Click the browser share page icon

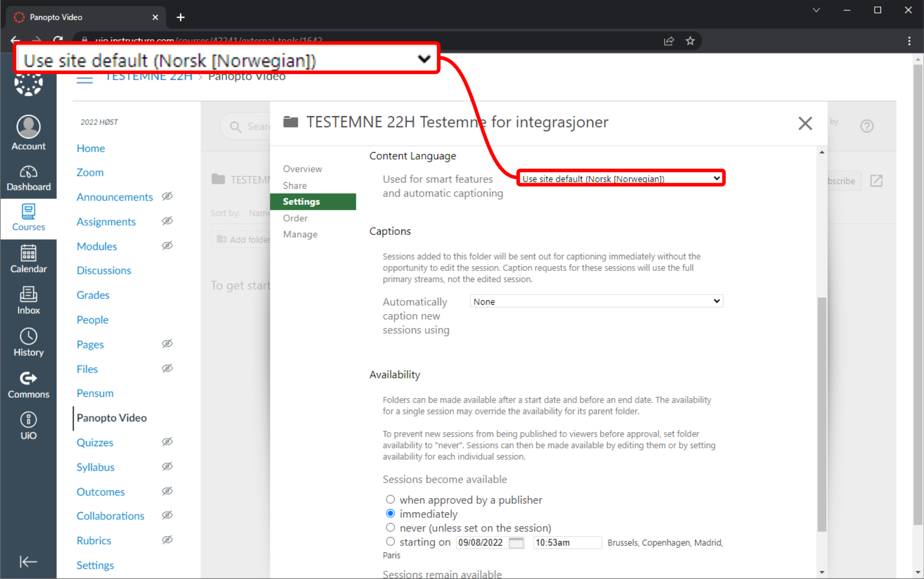(669, 41)
